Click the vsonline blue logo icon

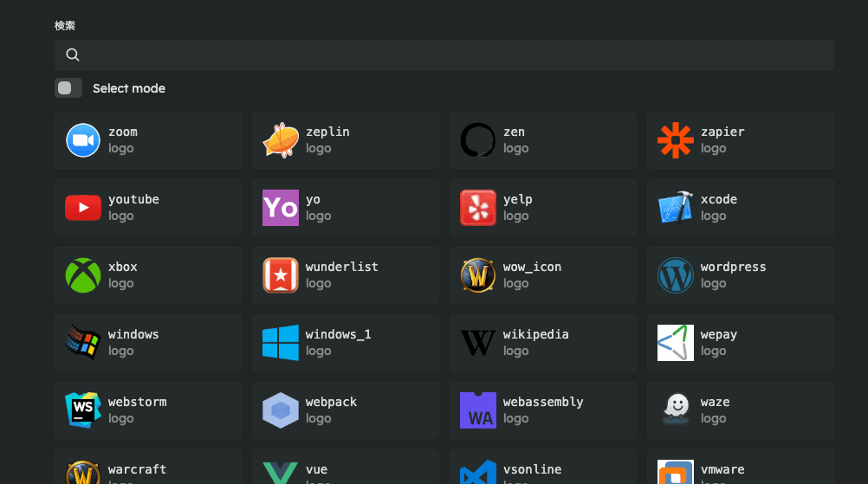(x=477, y=473)
